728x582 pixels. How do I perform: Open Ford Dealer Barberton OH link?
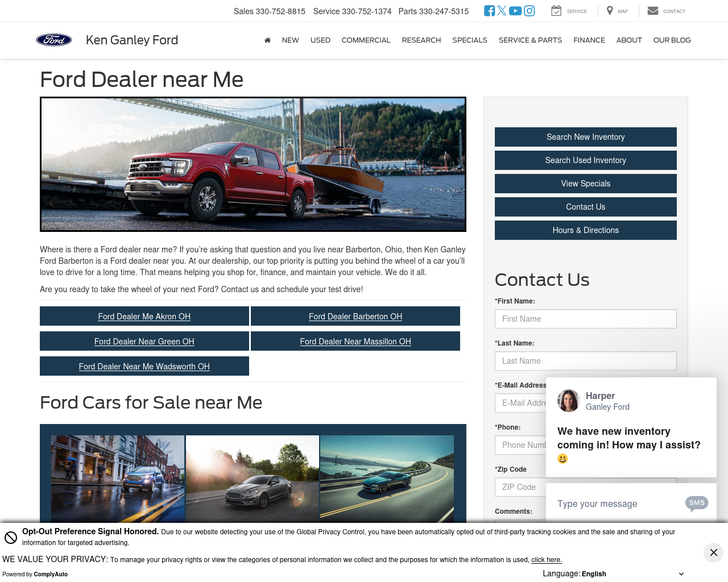355,316
